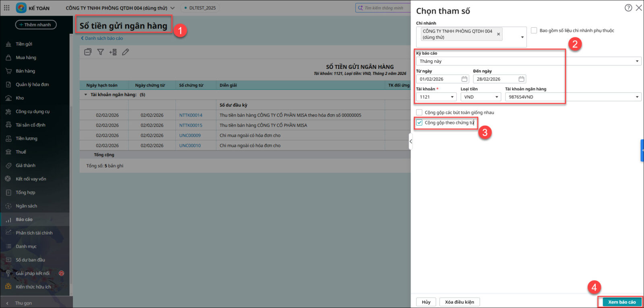Click the collapse-all icon in report toolbar
644x308 pixels.
point(88,52)
